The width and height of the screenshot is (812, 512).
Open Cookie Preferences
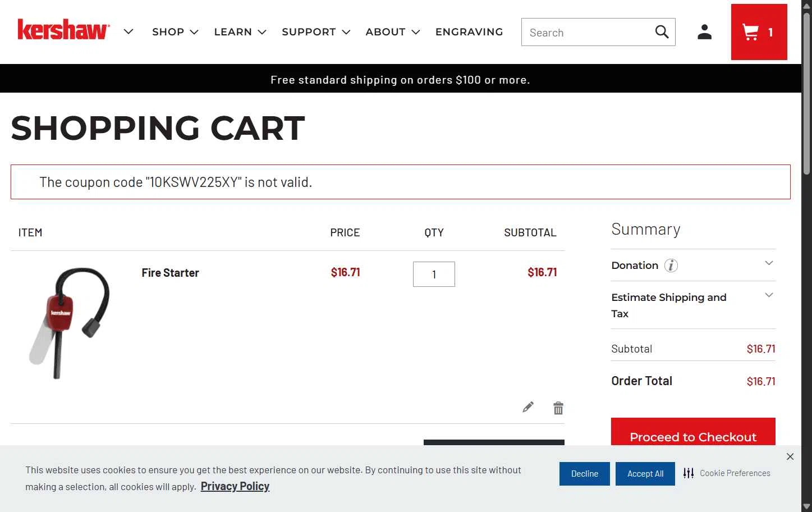[x=727, y=473]
